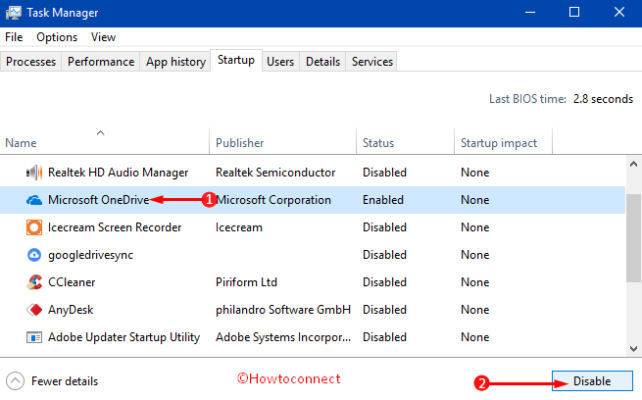
Task: Click the scrollbar up arrow
Action: pos(633,164)
